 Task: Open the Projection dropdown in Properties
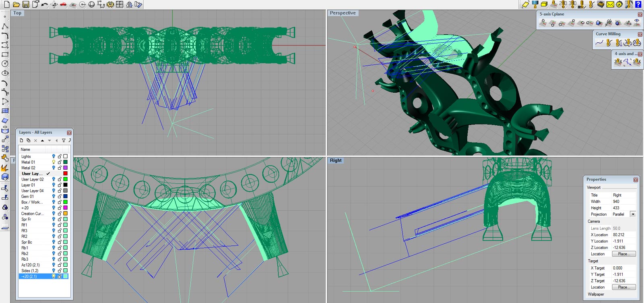click(x=633, y=214)
